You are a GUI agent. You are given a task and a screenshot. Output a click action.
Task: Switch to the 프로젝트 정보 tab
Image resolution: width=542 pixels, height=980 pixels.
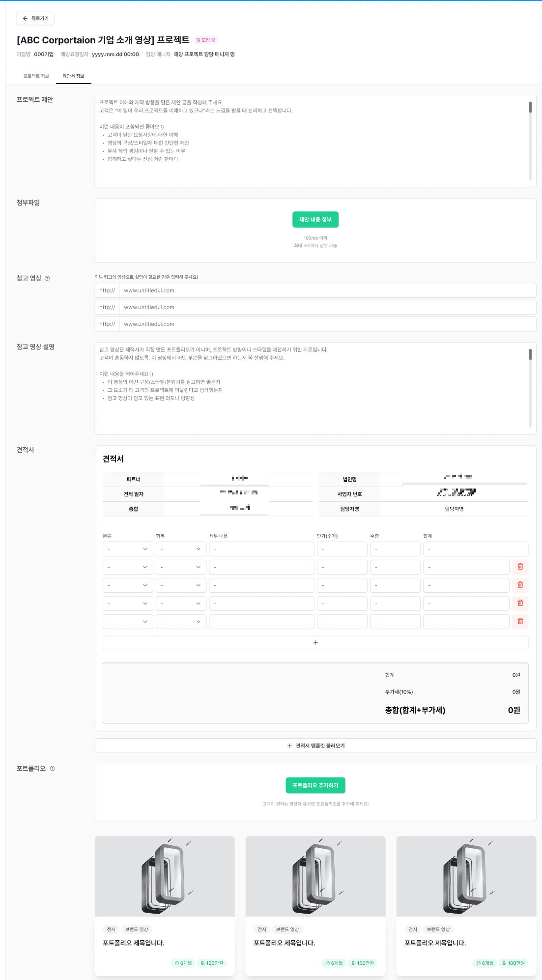36,76
